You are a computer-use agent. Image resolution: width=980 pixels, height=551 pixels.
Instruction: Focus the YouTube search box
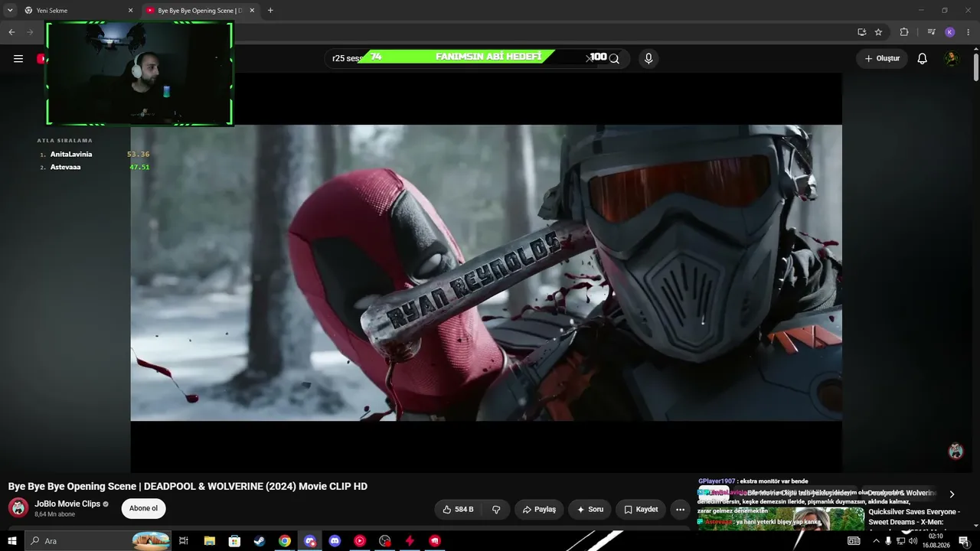[x=459, y=59]
